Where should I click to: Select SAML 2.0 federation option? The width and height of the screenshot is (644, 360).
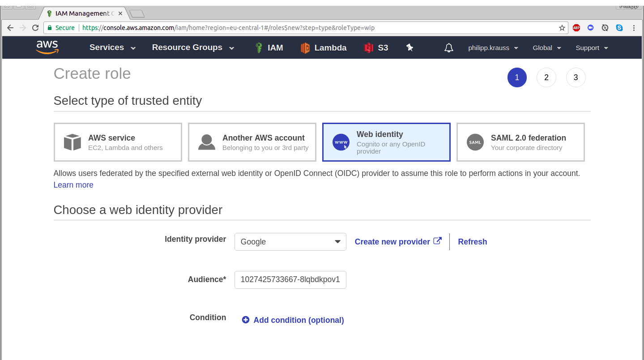point(520,142)
